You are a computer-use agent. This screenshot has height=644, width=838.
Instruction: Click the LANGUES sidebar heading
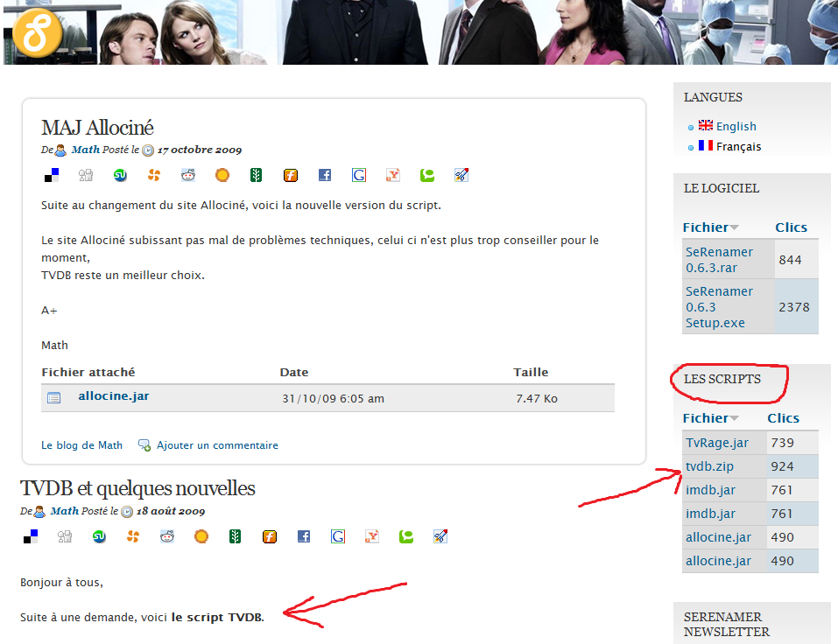pyautogui.click(x=713, y=97)
